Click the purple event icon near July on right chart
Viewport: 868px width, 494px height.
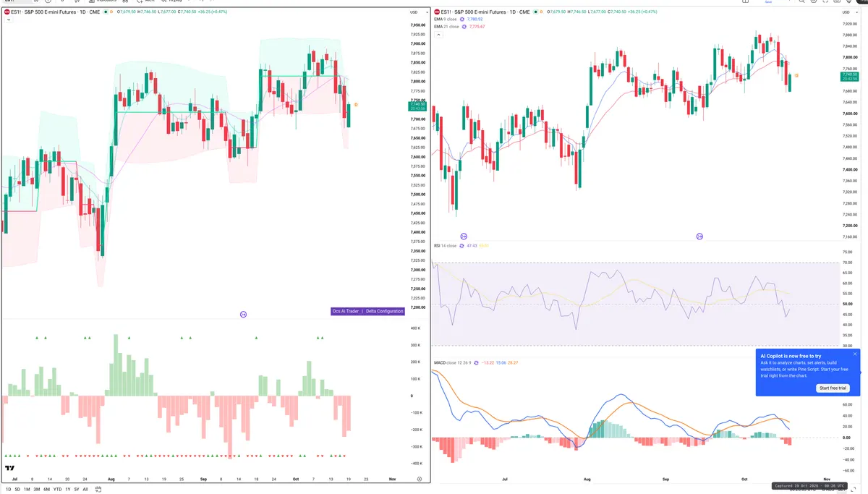[x=464, y=237]
